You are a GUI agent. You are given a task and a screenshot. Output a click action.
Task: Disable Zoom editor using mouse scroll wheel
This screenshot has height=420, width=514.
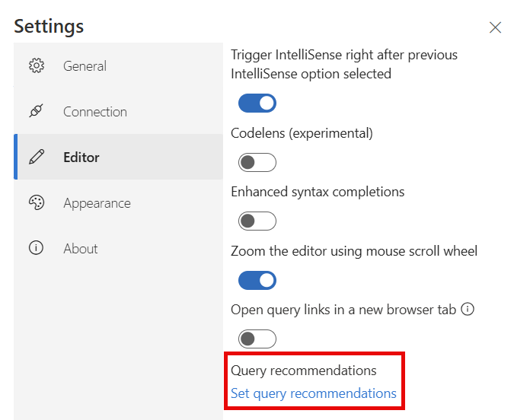pos(257,280)
